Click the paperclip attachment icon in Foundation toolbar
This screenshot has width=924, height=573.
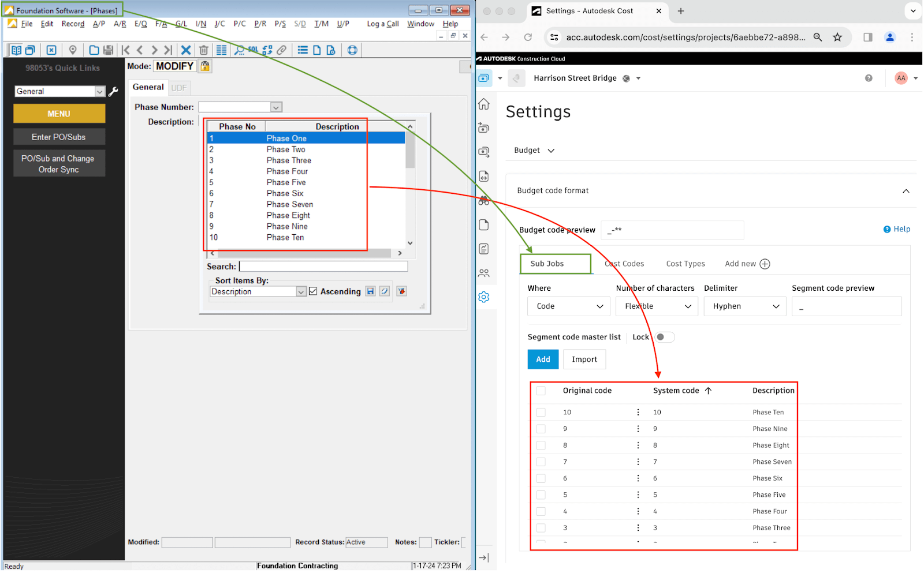pyautogui.click(x=281, y=50)
